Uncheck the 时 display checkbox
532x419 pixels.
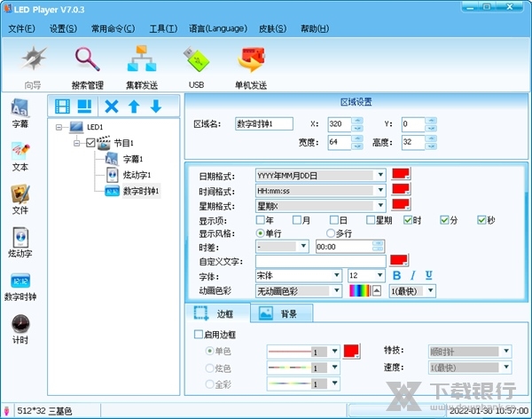(408, 220)
